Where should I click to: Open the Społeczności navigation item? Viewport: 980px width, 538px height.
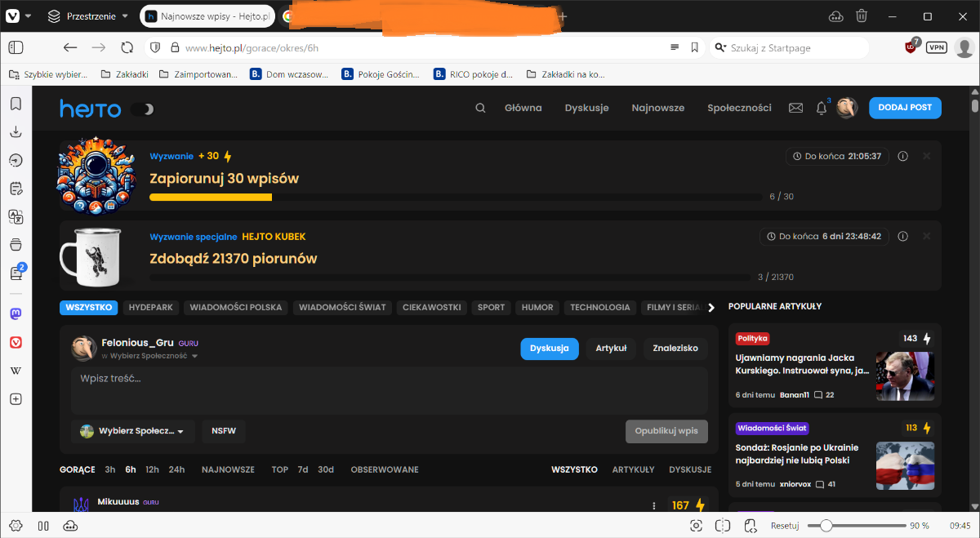tap(739, 108)
